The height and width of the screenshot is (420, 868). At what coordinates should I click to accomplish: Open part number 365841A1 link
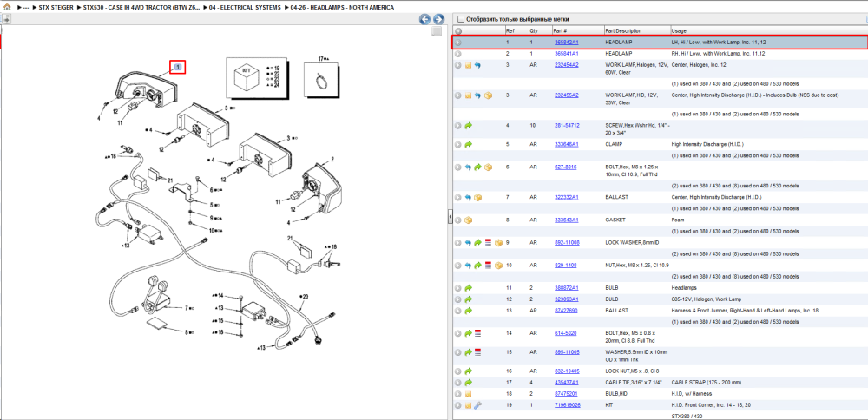click(566, 54)
